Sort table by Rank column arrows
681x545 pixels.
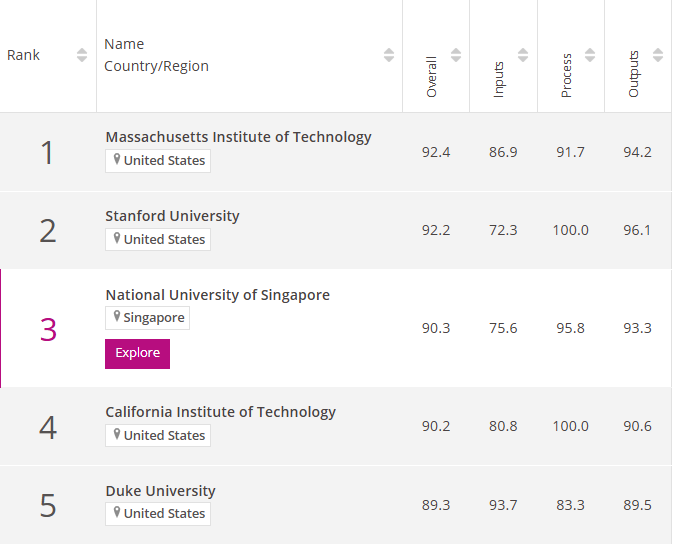pyautogui.click(x=82, y=55)
